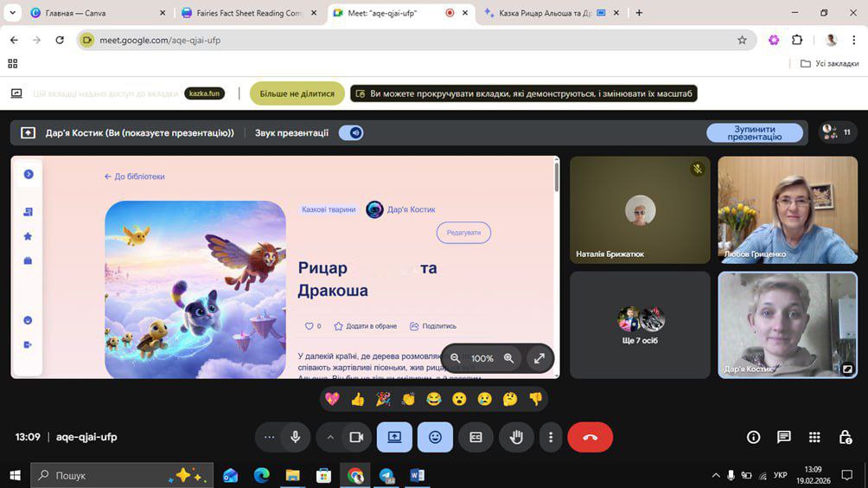Click the 'Більше не ділитися' button
The height and width of the screenshot is (488, 868).
(297, 93)
